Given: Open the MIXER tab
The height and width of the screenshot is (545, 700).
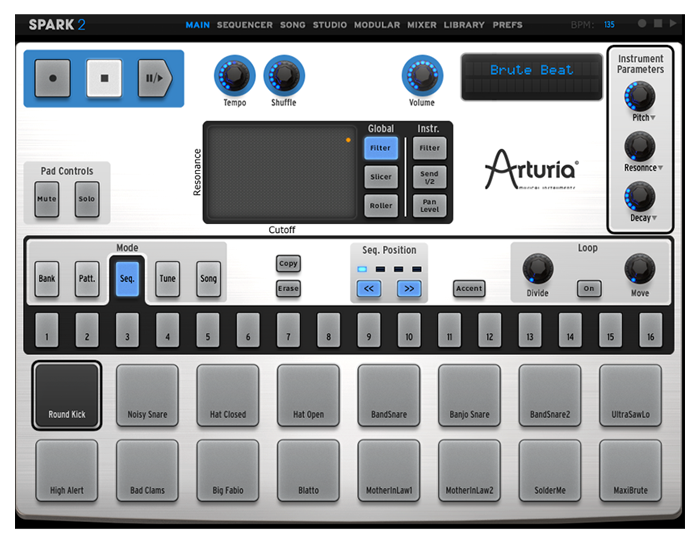Looking at the screenshot, I should tap(422, 25).
